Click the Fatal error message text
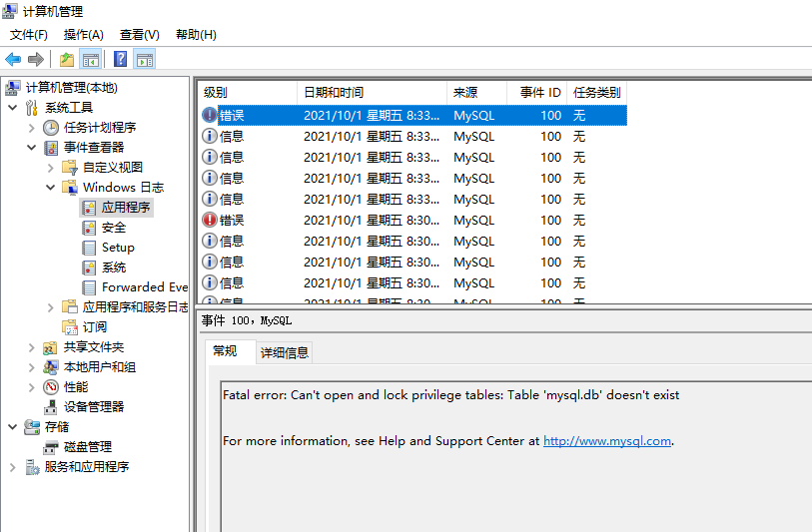812x532 pixels. point(450,395)
